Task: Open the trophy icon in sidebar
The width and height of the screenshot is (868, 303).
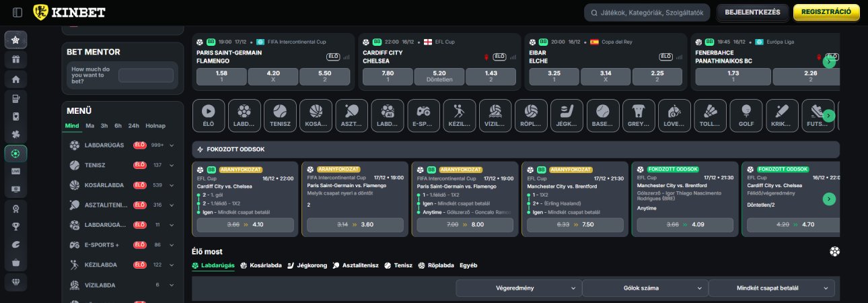Action: click(15, 226)
